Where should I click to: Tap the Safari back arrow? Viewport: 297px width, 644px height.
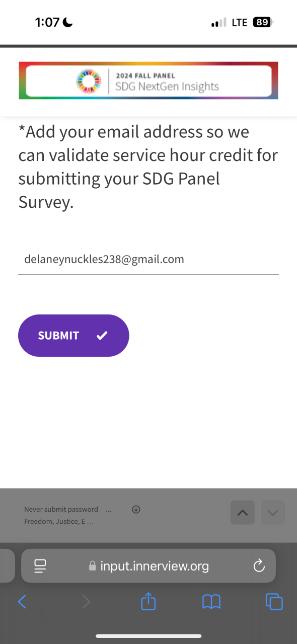click(x=22, y=601)
